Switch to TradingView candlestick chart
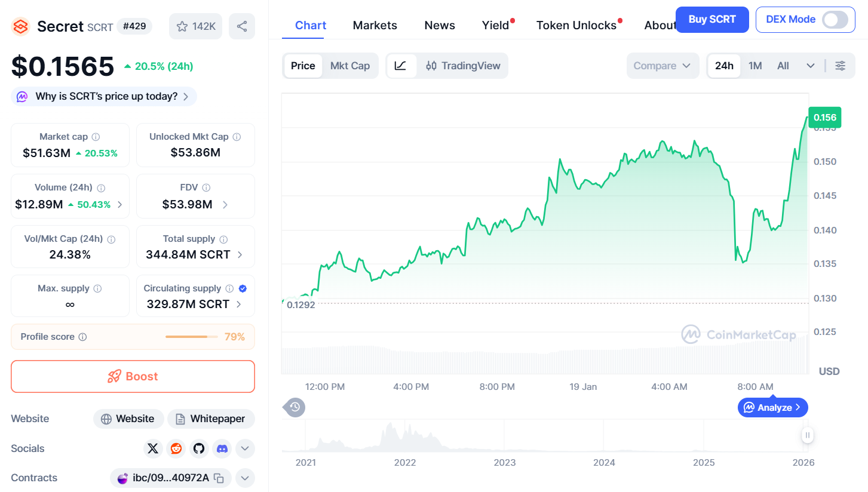The image size is (868, 492). point(463,66)
